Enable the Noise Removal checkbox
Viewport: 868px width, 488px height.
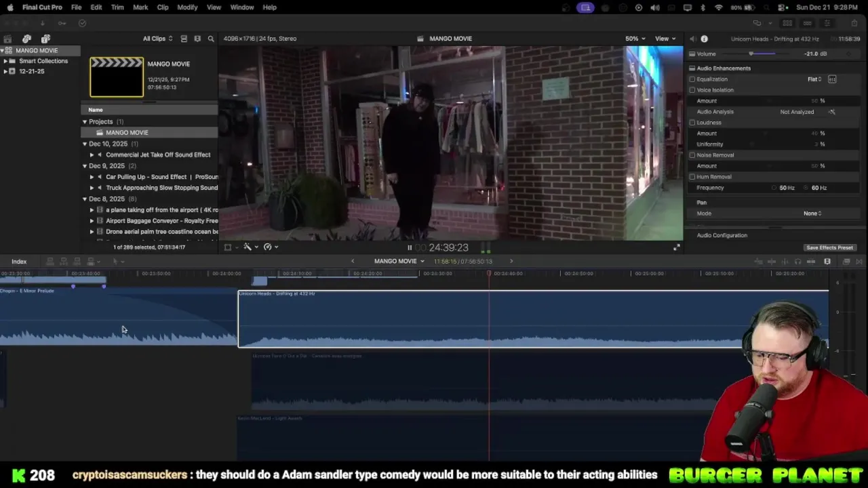tap(692, 155)
